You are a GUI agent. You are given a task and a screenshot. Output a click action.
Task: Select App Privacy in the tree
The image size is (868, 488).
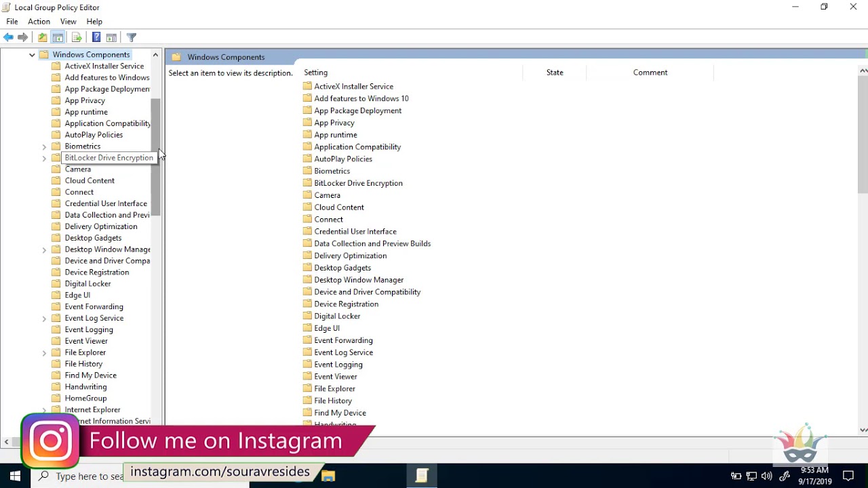85,100
